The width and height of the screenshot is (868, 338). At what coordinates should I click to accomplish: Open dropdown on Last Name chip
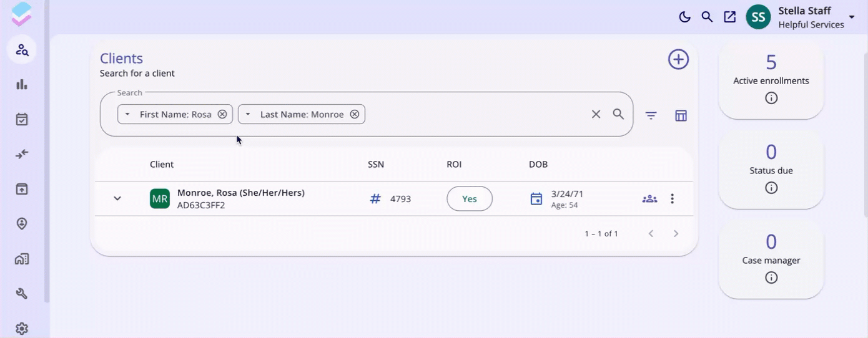click(248, 114)
